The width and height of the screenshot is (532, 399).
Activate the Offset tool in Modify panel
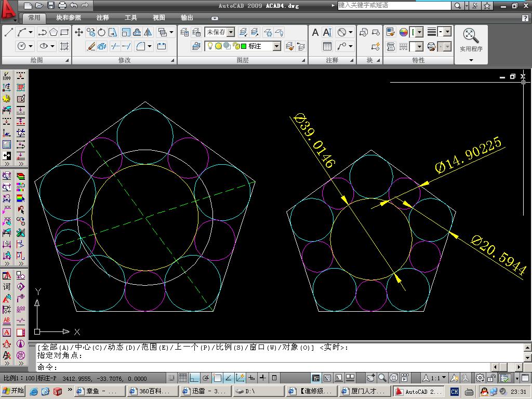pos(137,33)
